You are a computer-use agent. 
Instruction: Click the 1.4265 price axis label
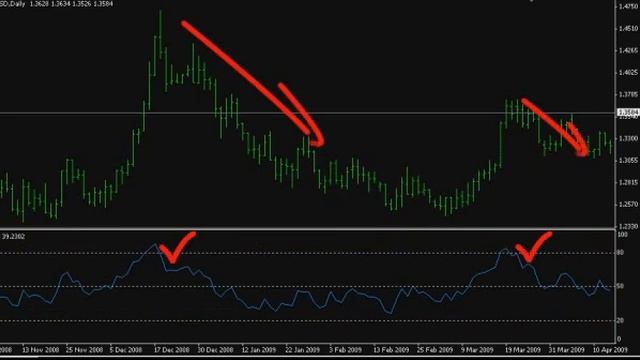click(628, 51)
